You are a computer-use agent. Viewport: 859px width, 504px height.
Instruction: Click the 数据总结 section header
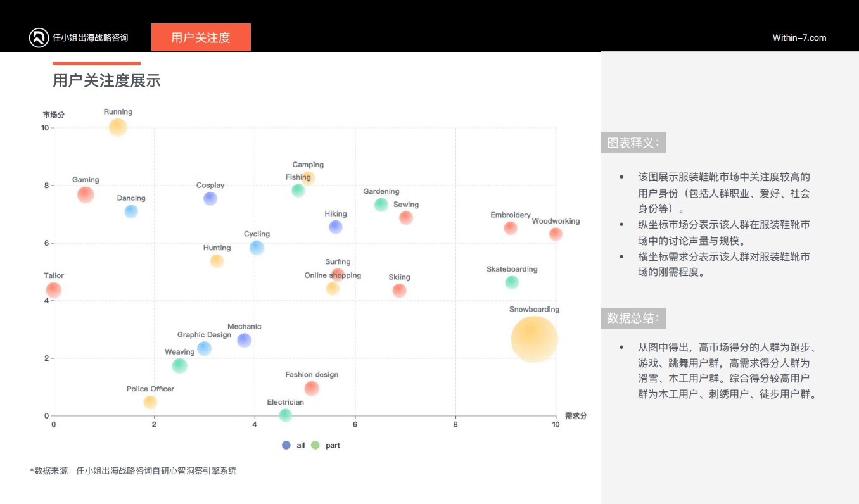tap(633, 318)
